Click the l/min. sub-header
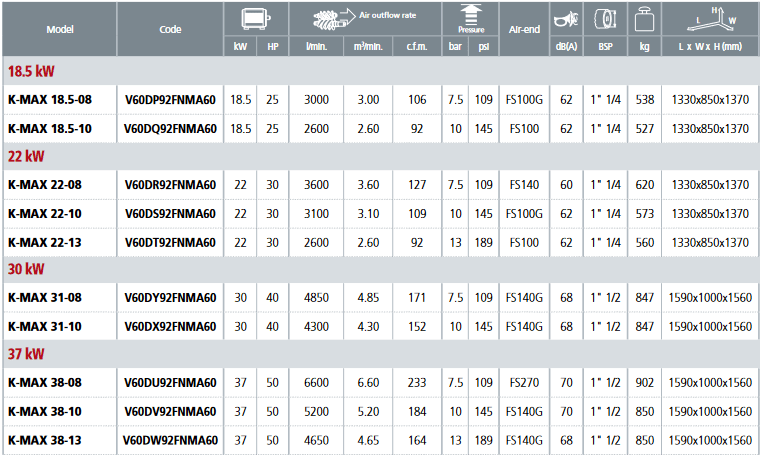 316,47
